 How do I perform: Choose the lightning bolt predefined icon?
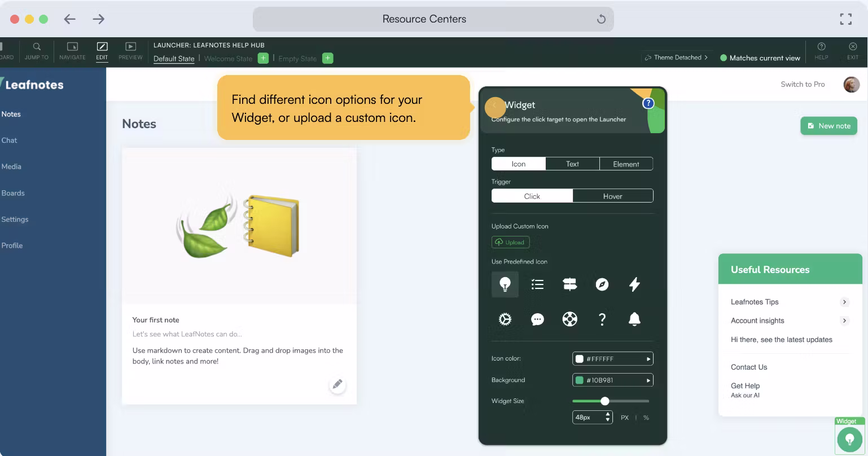(x=634, y=284)
